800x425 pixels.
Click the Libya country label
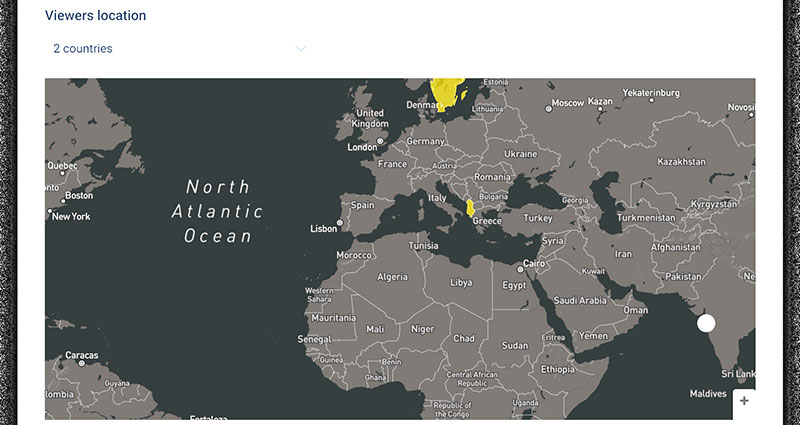(x=461, y=283)
